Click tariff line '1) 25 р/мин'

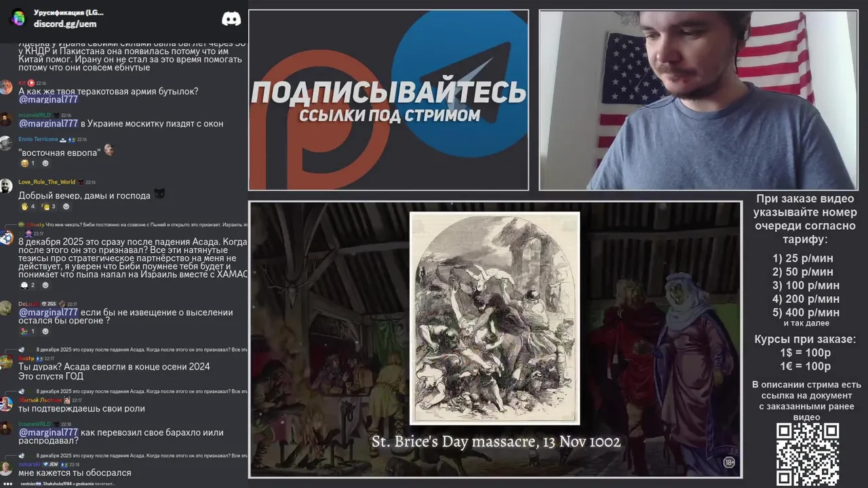[x=803, y=258]
